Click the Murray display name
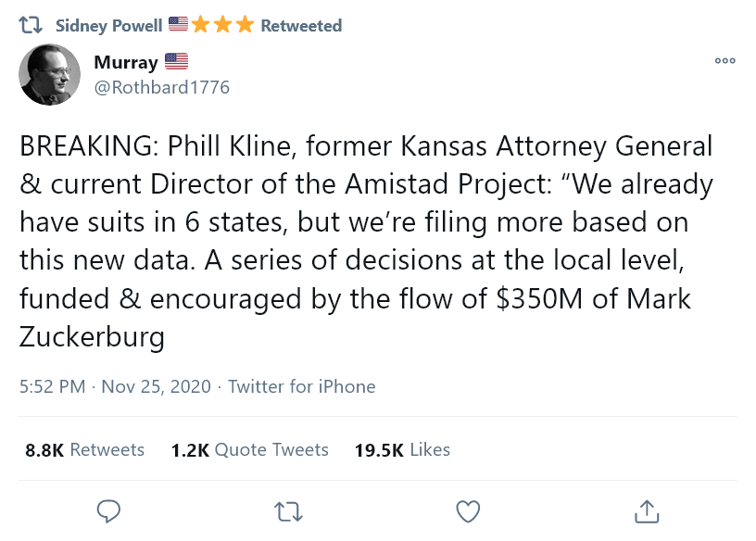The height and width of the screenshot is (541, 756). pos(126,62)
